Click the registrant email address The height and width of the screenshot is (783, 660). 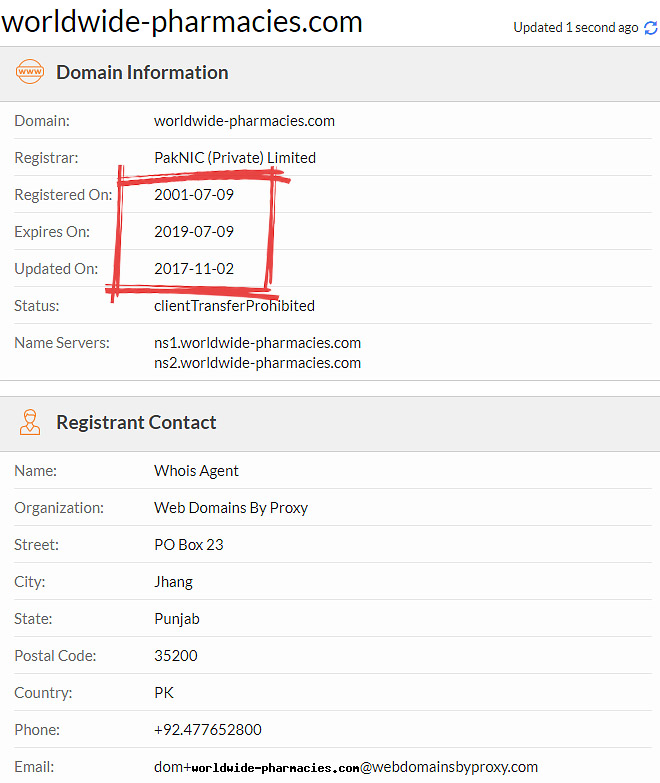[346, 767]
